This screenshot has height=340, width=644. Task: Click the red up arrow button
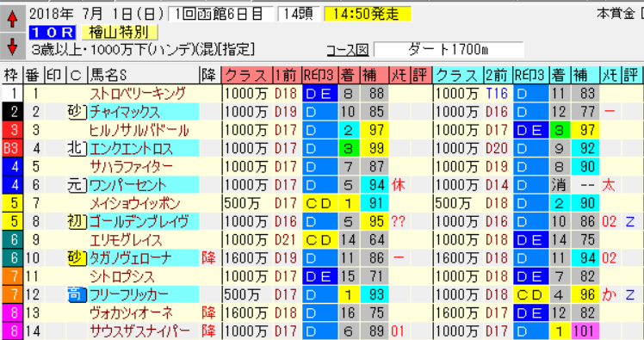[x=12, y=19]
